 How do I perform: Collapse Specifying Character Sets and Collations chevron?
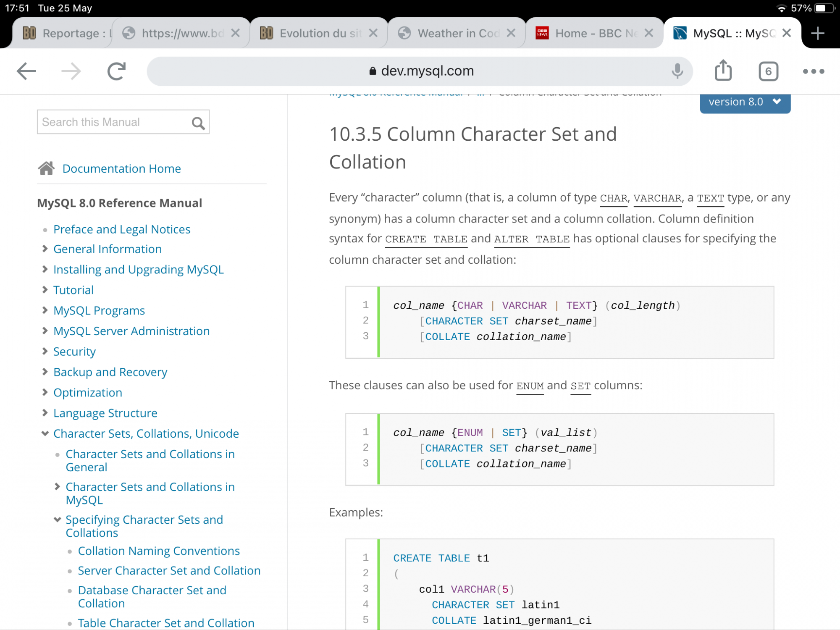point(58,520)
